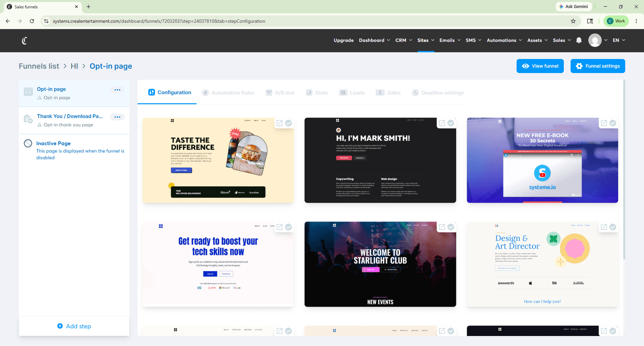The width and height of the screenshot is (644, 346).
Task: Click the browser address bar URL
Action: pos(159,21)
